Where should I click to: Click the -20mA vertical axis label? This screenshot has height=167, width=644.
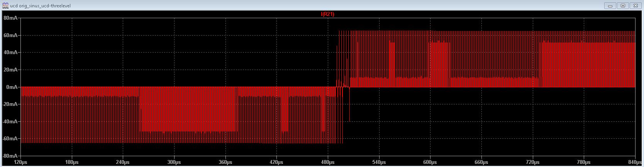(x=9, y=104)
